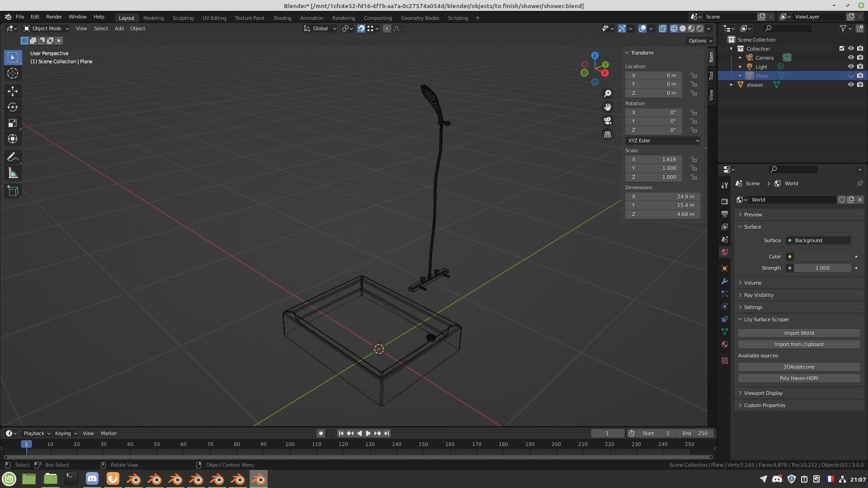Toggle auto keying record button

tap(321, 433)
